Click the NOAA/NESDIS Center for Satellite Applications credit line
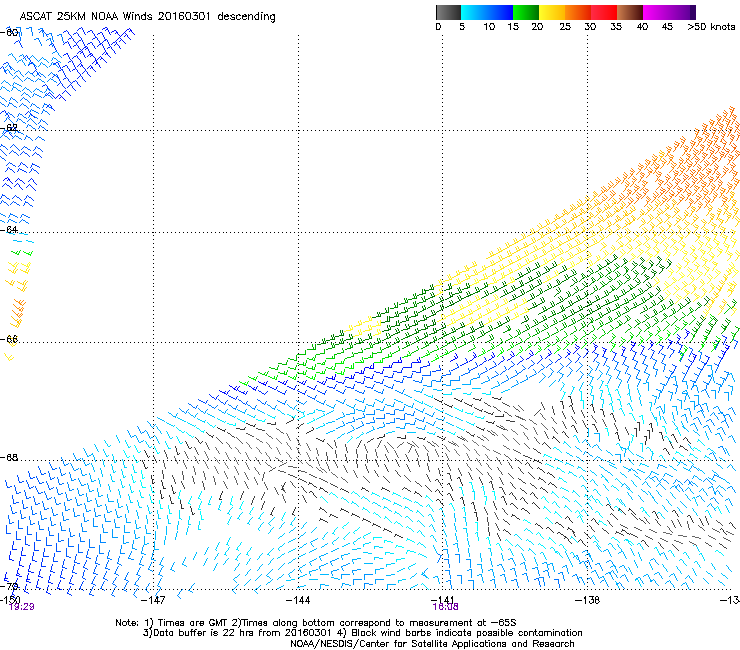740x650 pixels. point(432,644)
